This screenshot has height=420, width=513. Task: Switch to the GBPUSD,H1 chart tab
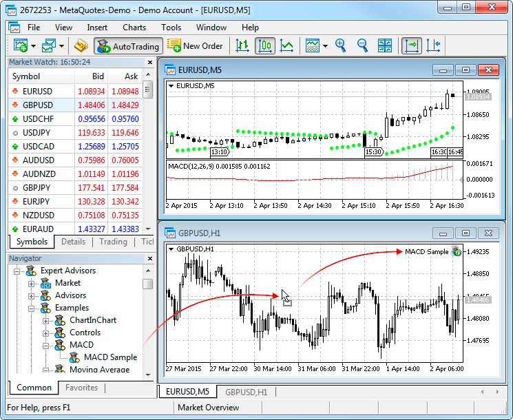pyautogui.click(x=246, y=392)
